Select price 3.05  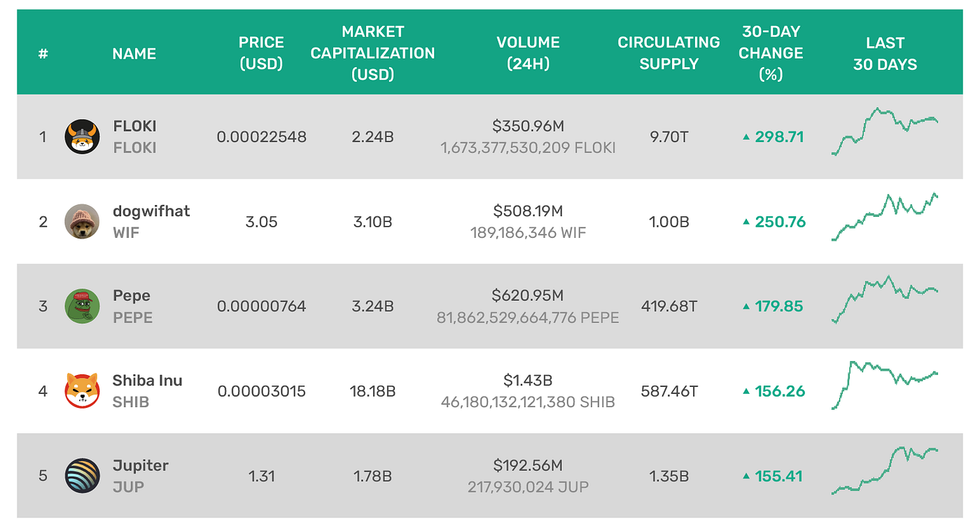click(262, 222)
